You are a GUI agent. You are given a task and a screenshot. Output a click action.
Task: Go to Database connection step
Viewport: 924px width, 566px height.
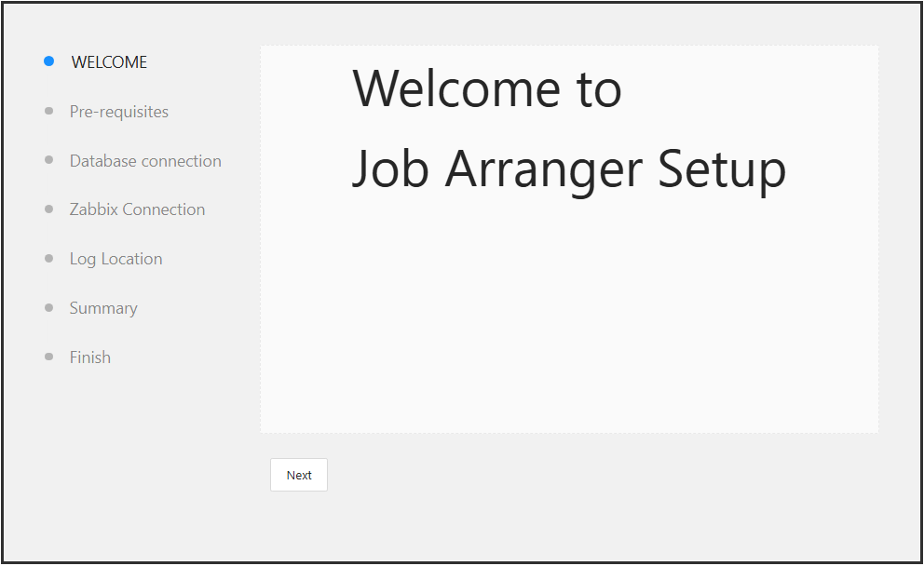click(145, 161)
